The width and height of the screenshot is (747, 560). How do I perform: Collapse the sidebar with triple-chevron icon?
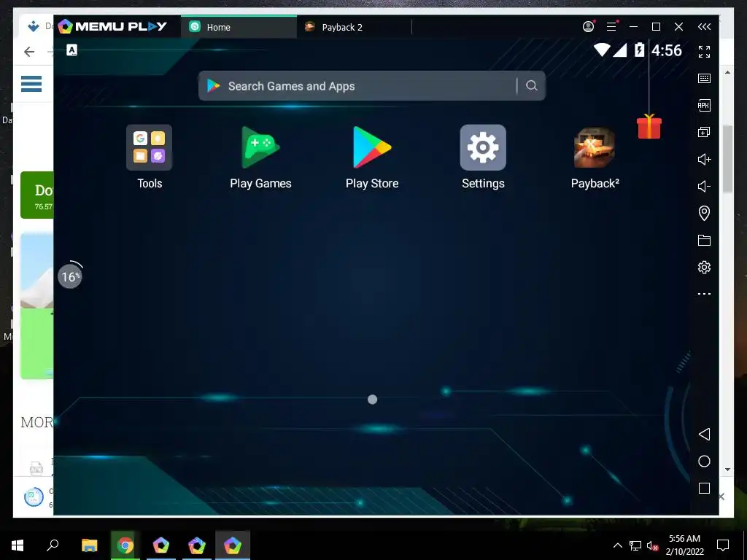tap(704, 27)
